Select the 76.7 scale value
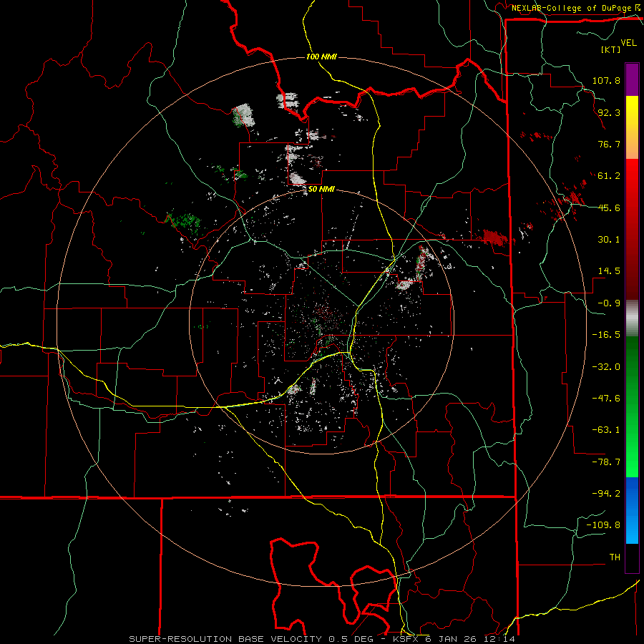 tap(609, 144)
